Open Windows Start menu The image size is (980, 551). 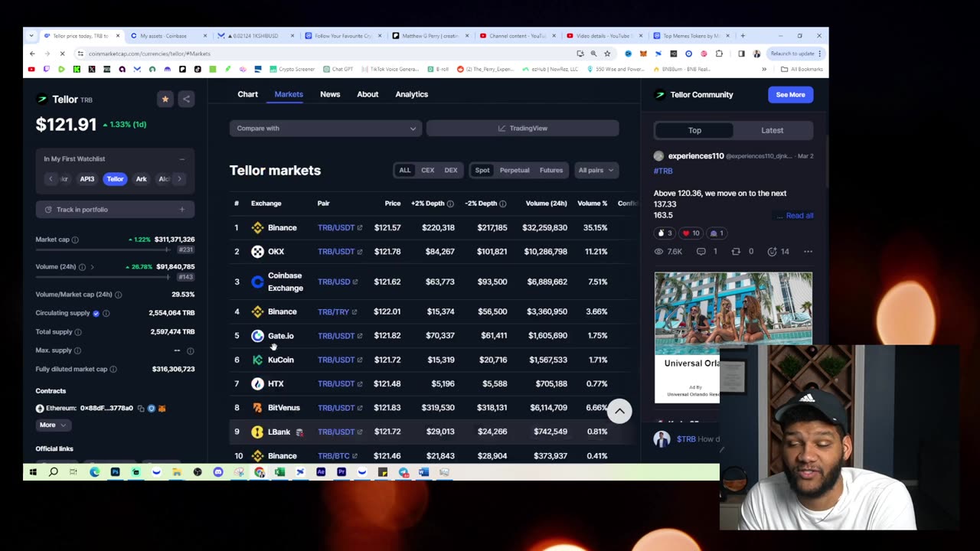33,472
